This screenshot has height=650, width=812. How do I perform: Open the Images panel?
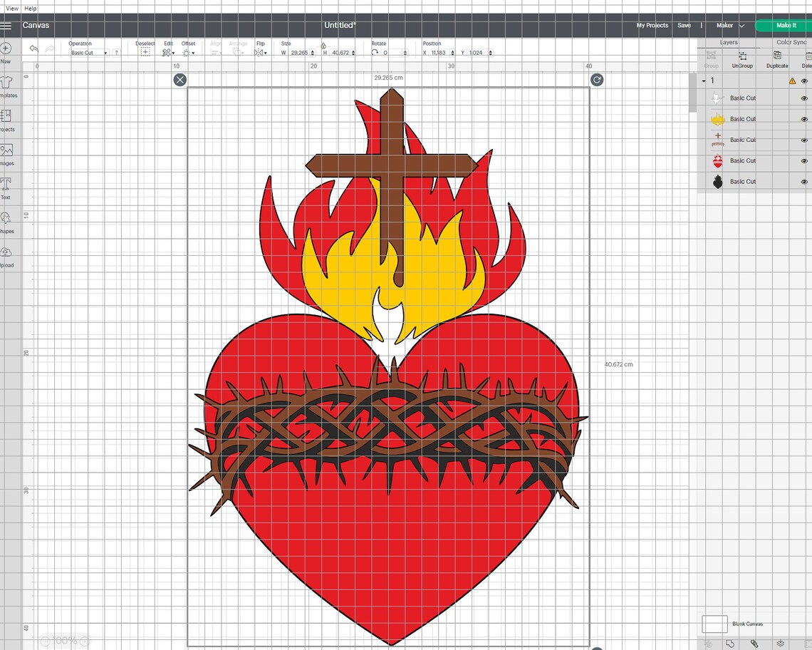coord(6,151)
